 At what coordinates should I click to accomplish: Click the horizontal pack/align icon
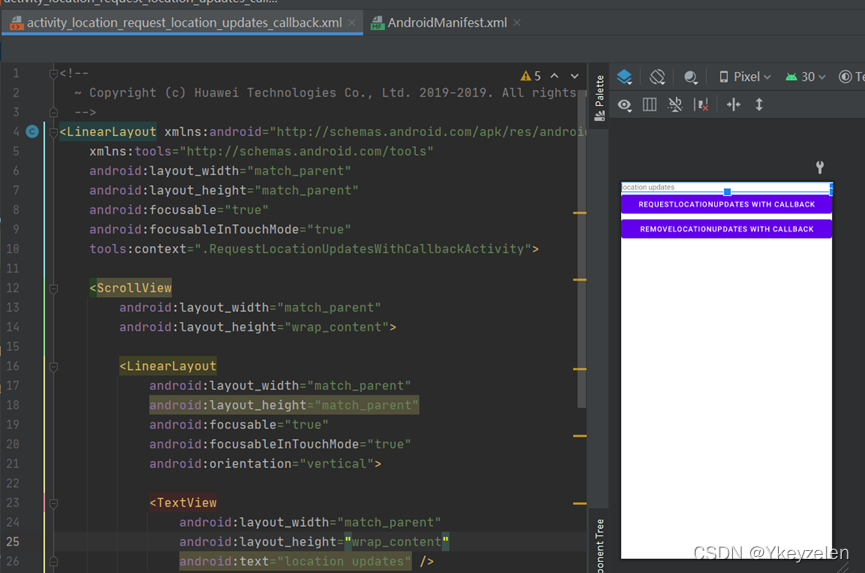pyautogui.click(x=733, y=105)
